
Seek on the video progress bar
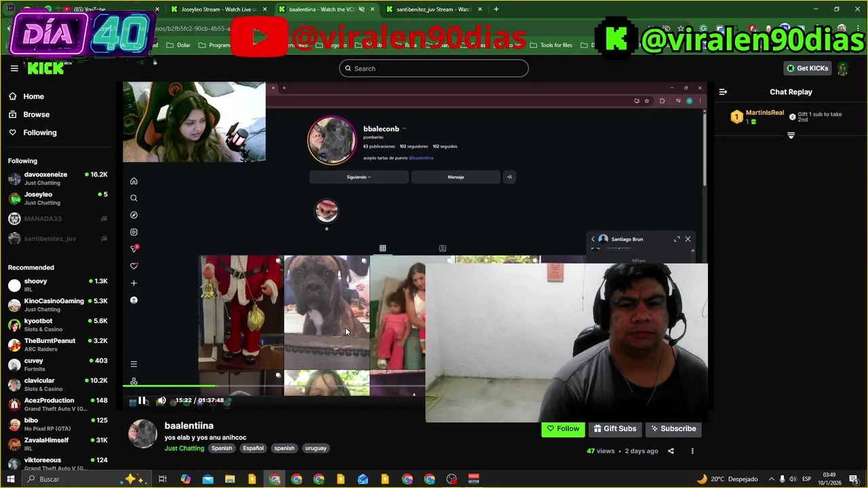point(274,386)
